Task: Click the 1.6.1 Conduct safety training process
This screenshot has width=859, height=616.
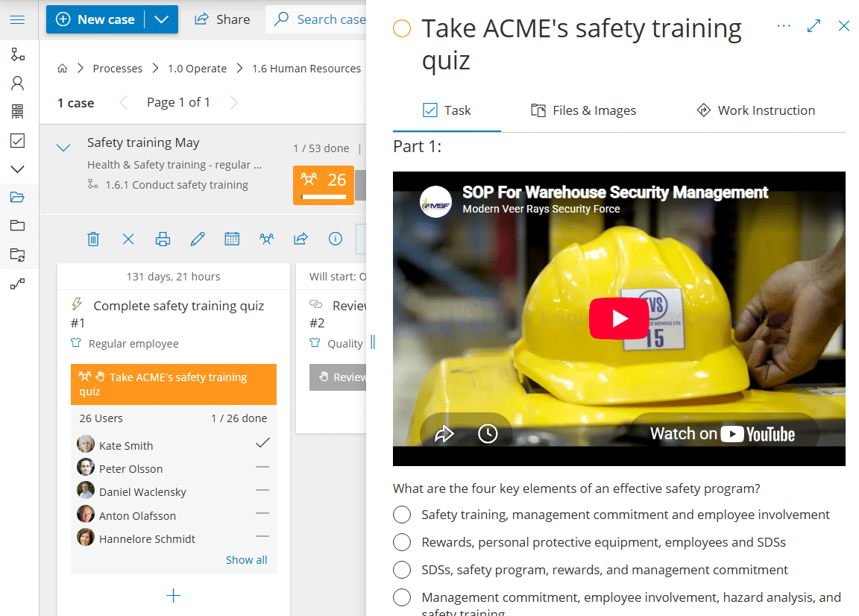Action: tap(177, 185)
